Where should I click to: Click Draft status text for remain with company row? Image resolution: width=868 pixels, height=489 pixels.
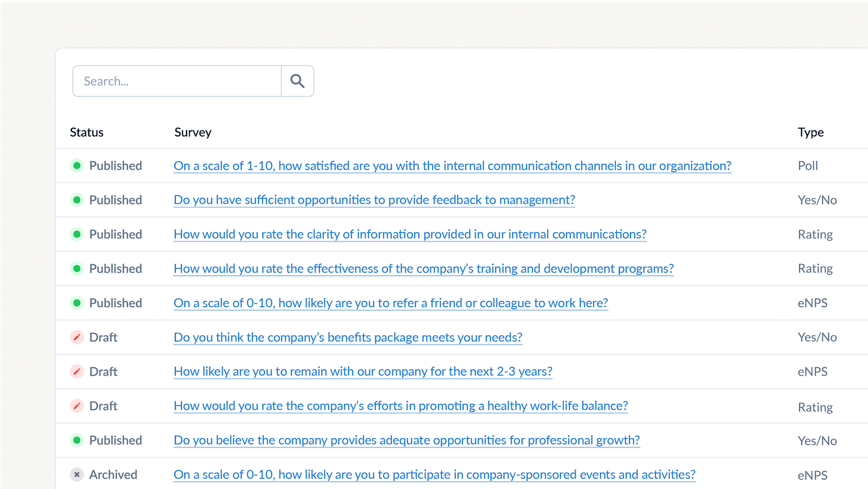(x=104, y=372)
